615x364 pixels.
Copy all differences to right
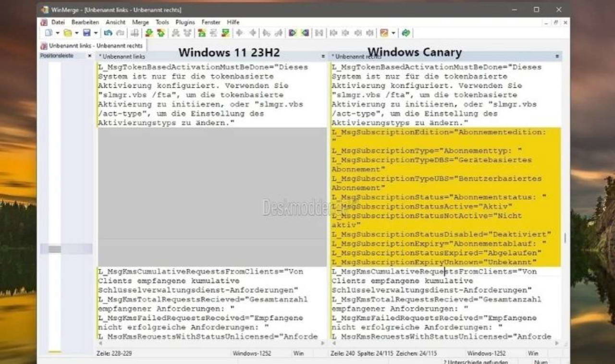pyautogui.click(x=292, y=33)
